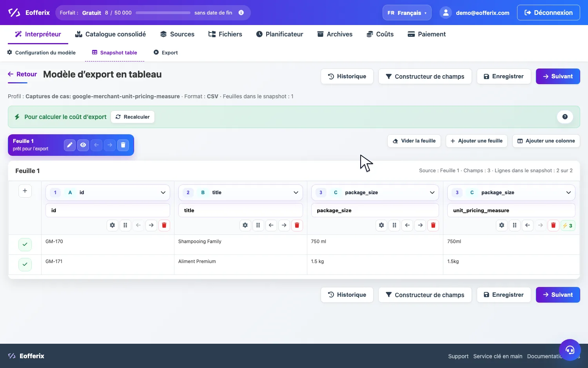Click the plus icon above row checkboxes
The height and width of the screenshot is (368, 588).
[25, 191]
